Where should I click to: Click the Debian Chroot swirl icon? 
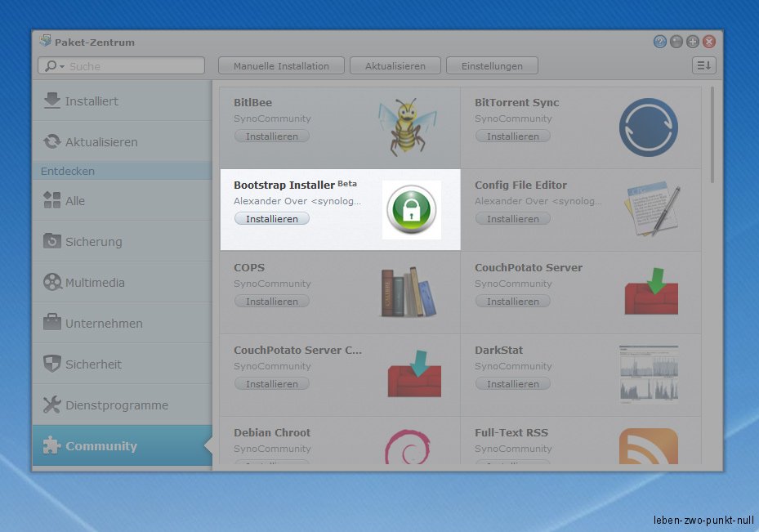[408, 446]
